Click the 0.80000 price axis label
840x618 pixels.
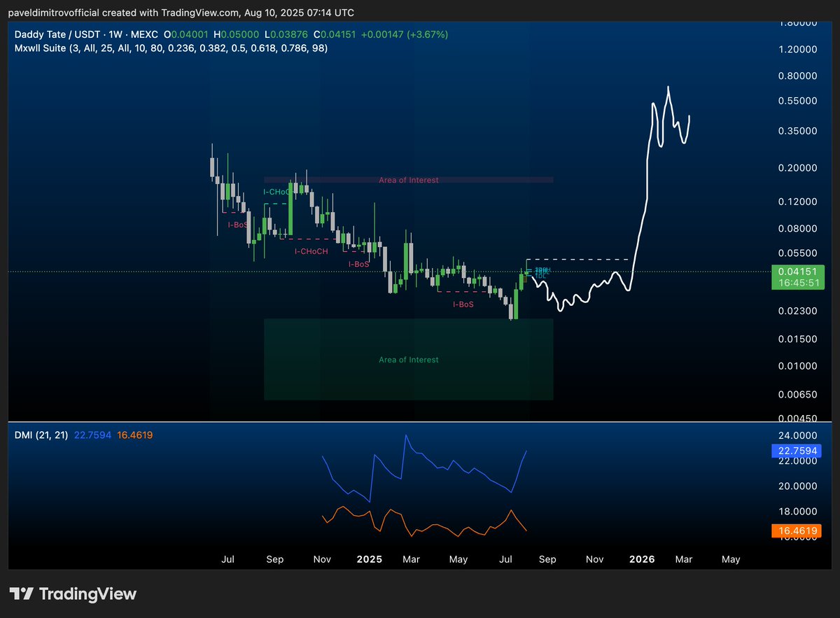click(x=799, y=76)
